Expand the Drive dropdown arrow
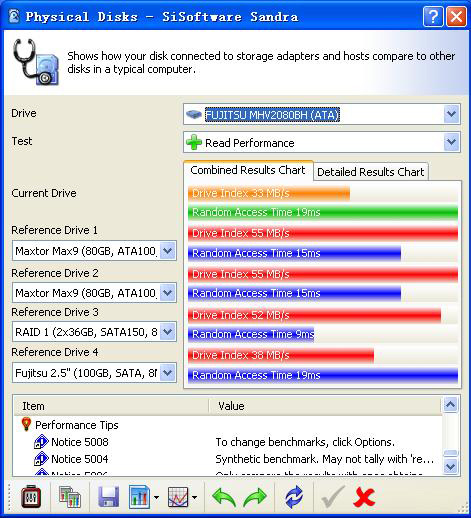This screenshot has height=518, width=471. (x=452, y=114)
